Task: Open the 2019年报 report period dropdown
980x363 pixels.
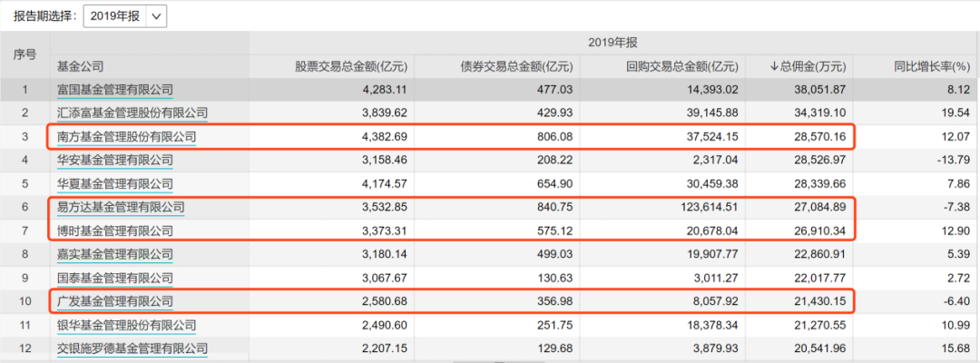Action: 125,17
